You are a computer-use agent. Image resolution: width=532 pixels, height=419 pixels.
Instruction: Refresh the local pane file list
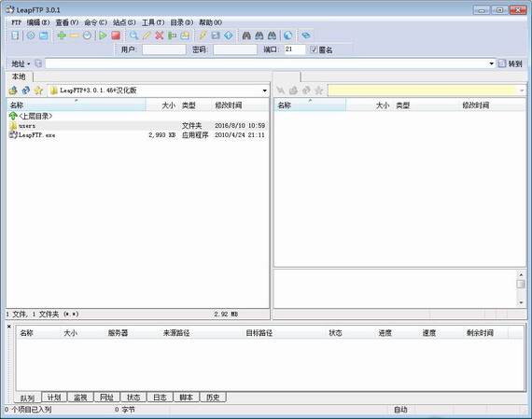click(26, 91)
